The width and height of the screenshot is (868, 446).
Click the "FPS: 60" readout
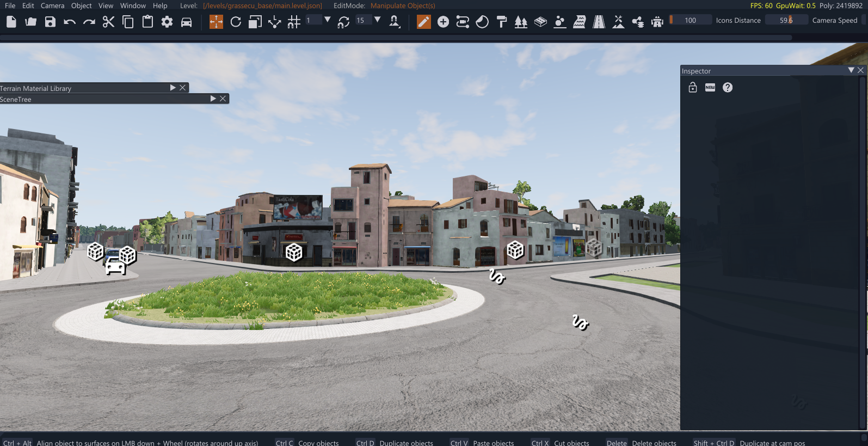pyautogui.click(x=761, y=5)
